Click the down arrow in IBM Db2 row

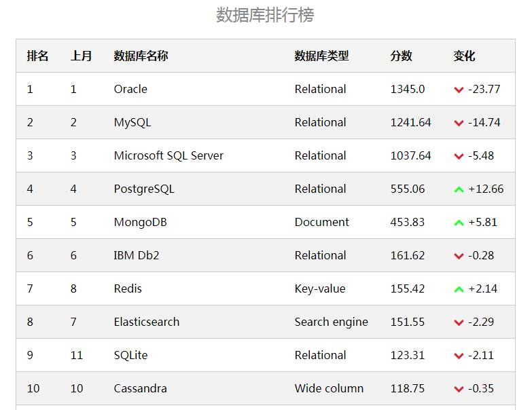459,256
